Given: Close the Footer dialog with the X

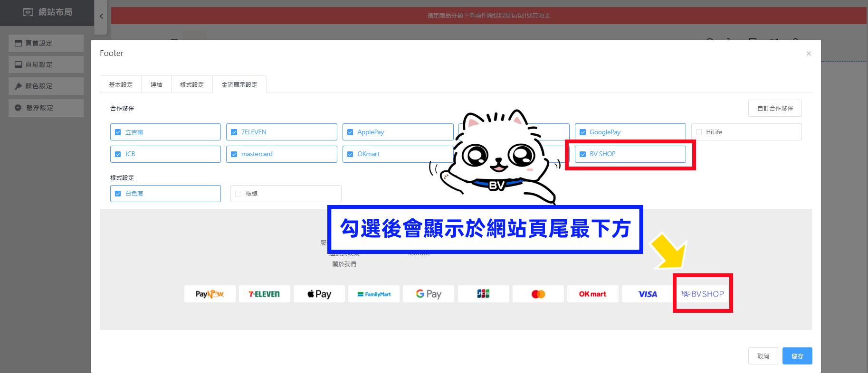Looking at the screenshot, I should [x=809, y=54].
